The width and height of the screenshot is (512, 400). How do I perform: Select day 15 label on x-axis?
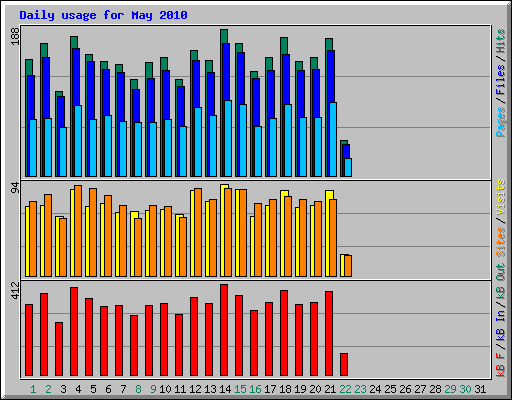240,389
